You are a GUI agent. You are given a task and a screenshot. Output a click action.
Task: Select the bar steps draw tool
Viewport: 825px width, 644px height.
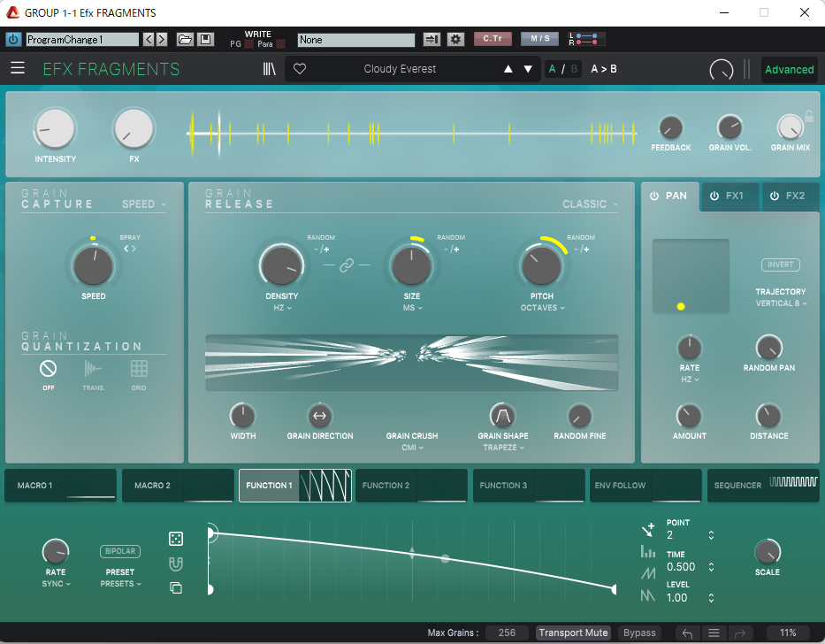(648, 551)
